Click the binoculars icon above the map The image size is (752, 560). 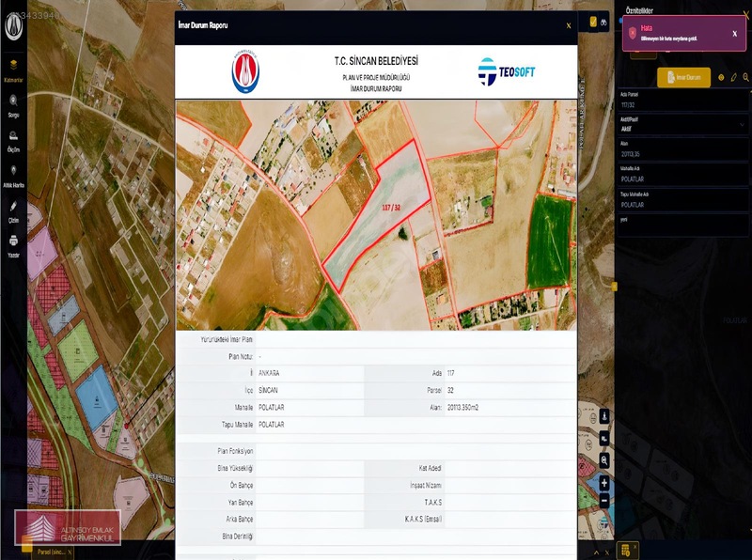[x=603, y=22]
